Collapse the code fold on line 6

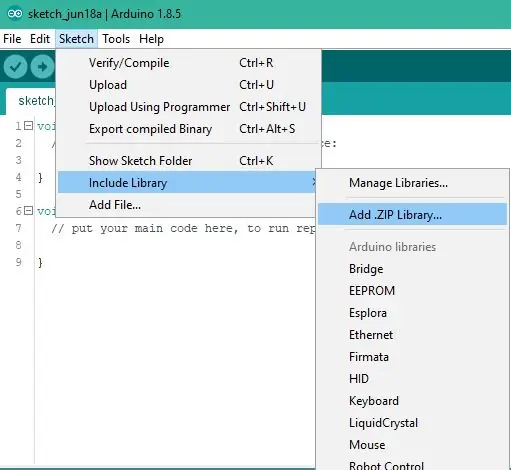click(29, 211)
